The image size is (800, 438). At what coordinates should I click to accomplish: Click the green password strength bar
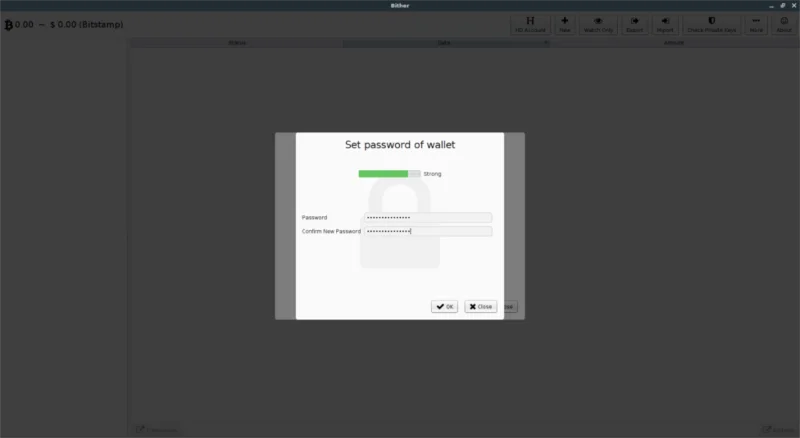click(389, 174)
